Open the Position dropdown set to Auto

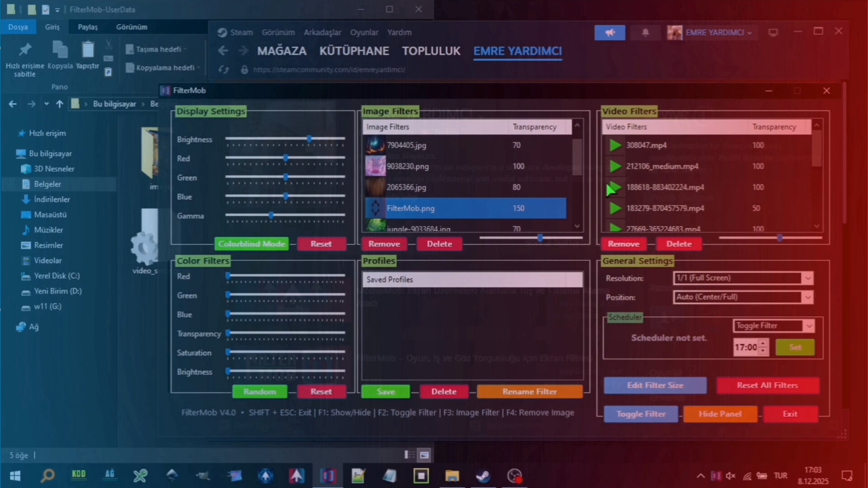coord(743,297)
